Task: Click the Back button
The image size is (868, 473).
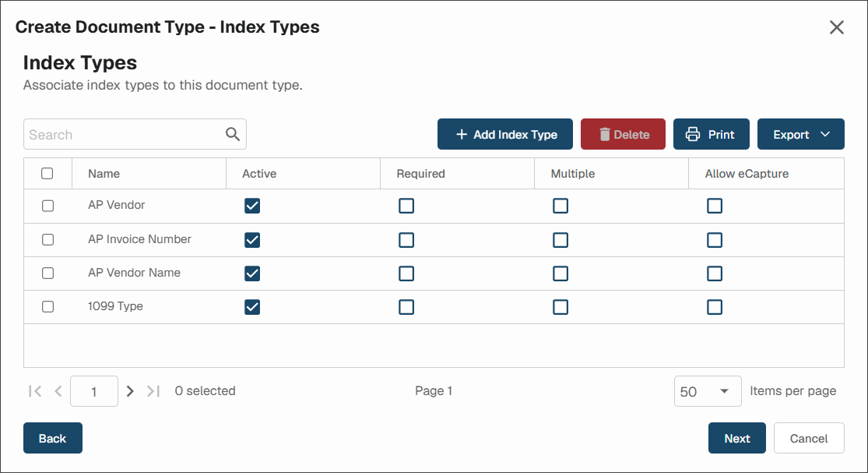Action: (53, 438)
